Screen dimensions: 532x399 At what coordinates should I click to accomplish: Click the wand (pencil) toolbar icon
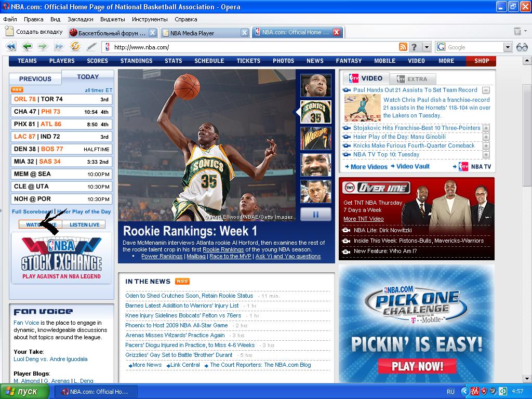pyautogui.click(x=91, y=46)
